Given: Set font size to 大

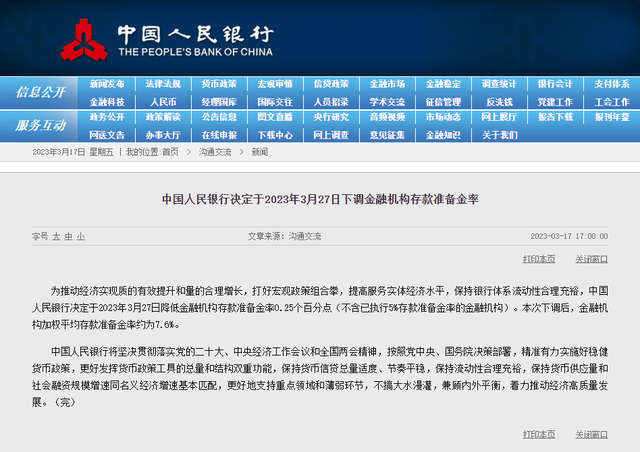Looking at the screenshot, I should pos(56,236).
